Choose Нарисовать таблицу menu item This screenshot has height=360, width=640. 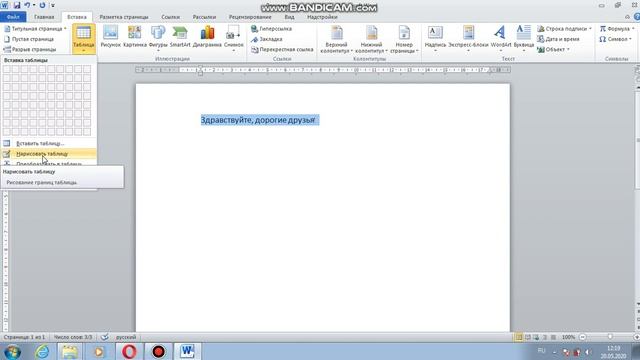[49, 154]
